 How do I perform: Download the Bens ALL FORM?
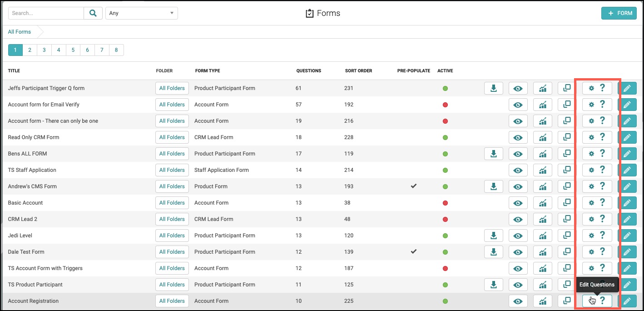494,154
